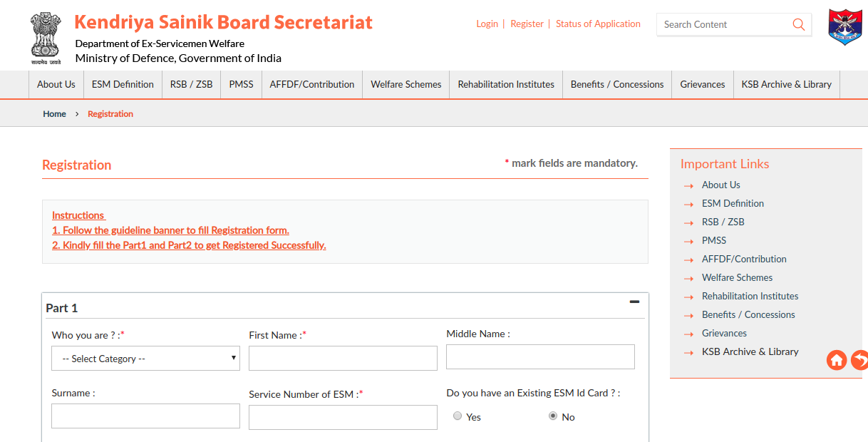868x442 pixels.
Task: Switch to the Welfare Schemes tab
Action: [x=405, y=84]
